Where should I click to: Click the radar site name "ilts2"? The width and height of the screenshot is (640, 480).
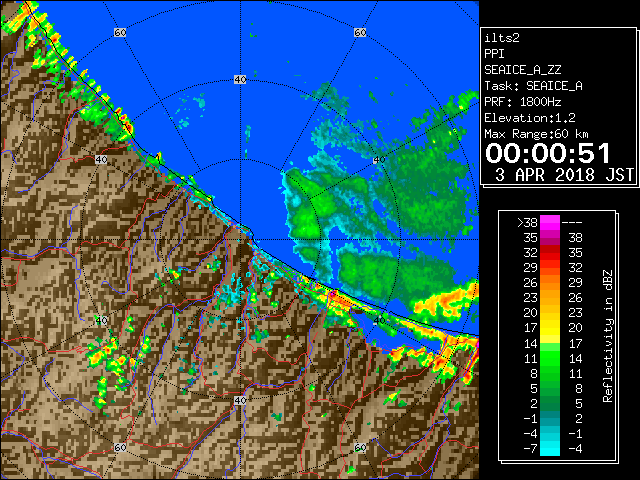click(x=502, y=38)
